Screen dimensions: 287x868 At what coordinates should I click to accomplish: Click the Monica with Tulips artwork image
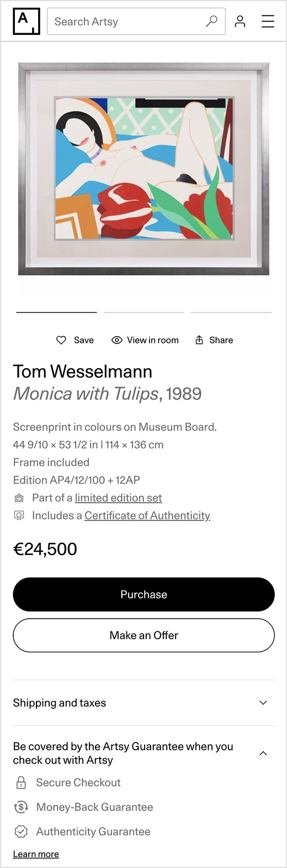143,169
